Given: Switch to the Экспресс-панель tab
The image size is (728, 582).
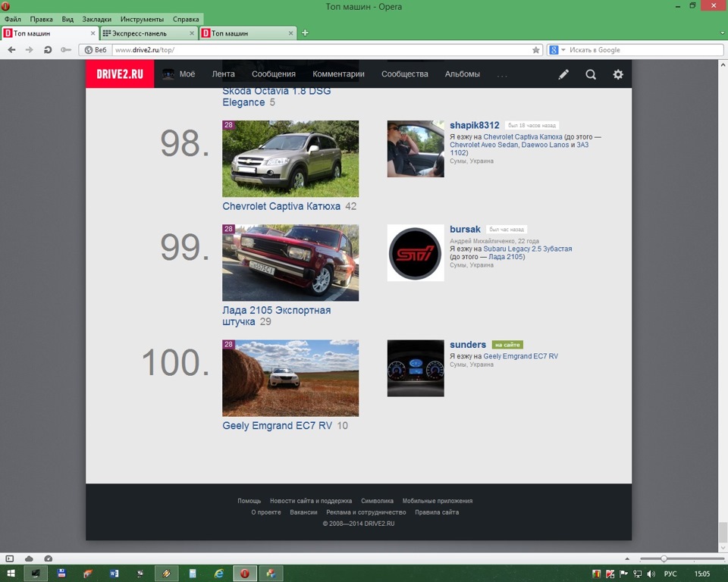Looking at the screenshot, I should (144, 33).
